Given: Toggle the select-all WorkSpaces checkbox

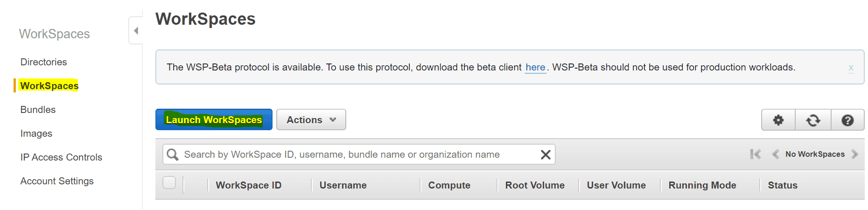Looking at the screenshot, I should tap(169, 183).
